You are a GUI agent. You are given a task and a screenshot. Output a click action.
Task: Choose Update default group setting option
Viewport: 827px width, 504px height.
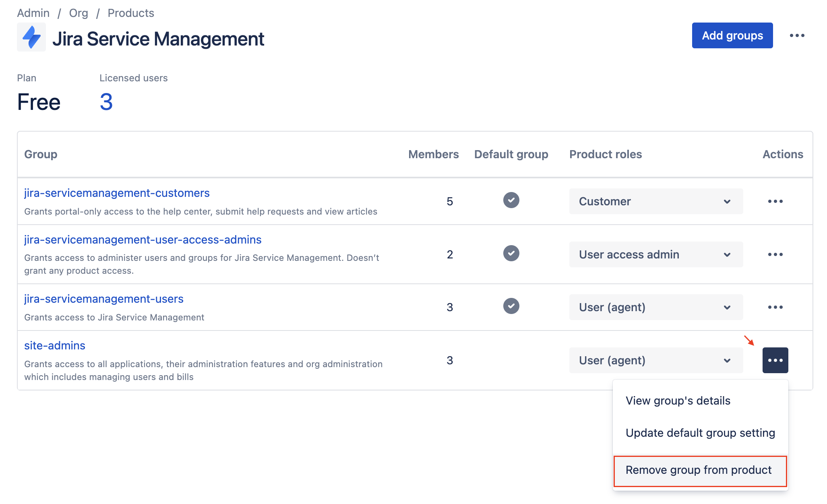coord(700,433)
